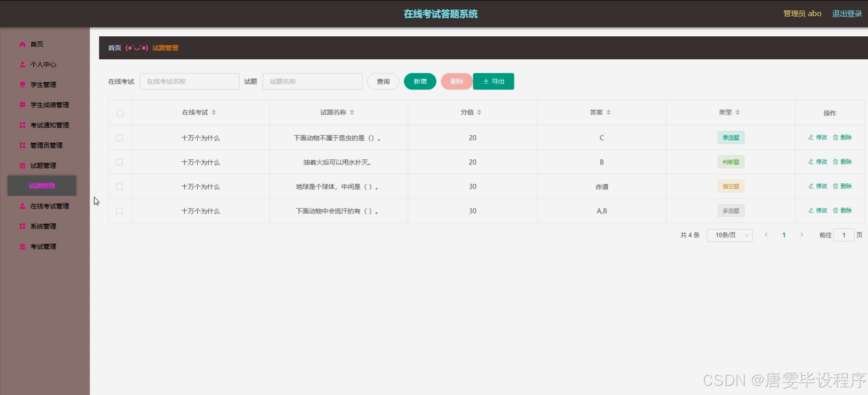The width and height of the screenshot is (868, 395).
Task: Click the 新增 add button
Action: click(420, 81)
